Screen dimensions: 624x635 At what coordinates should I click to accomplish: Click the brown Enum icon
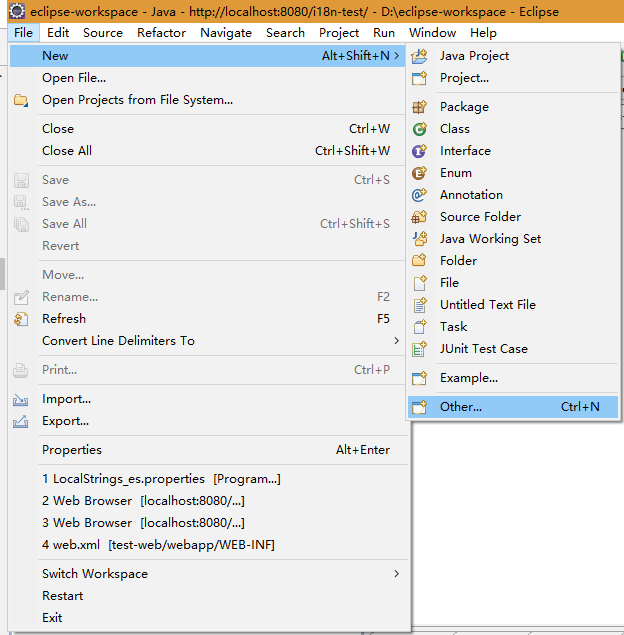point(419,173)
